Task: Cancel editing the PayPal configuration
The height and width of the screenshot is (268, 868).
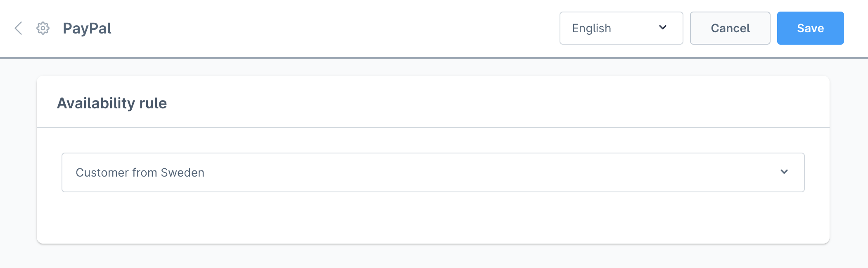Action: tap(729, 28)
